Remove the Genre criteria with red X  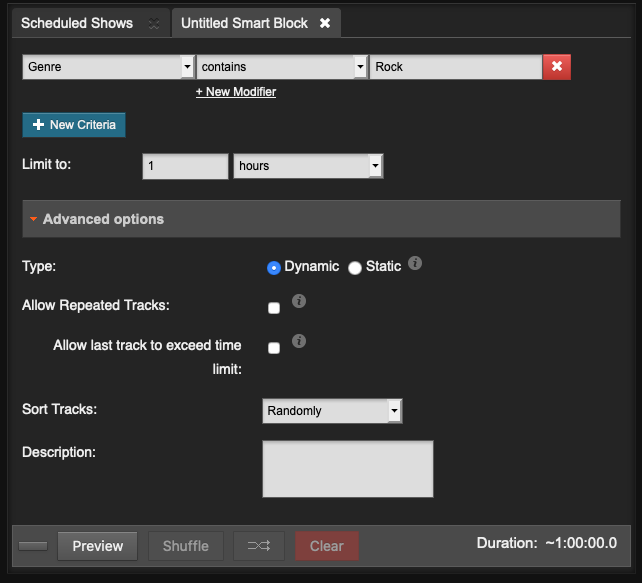557,67
